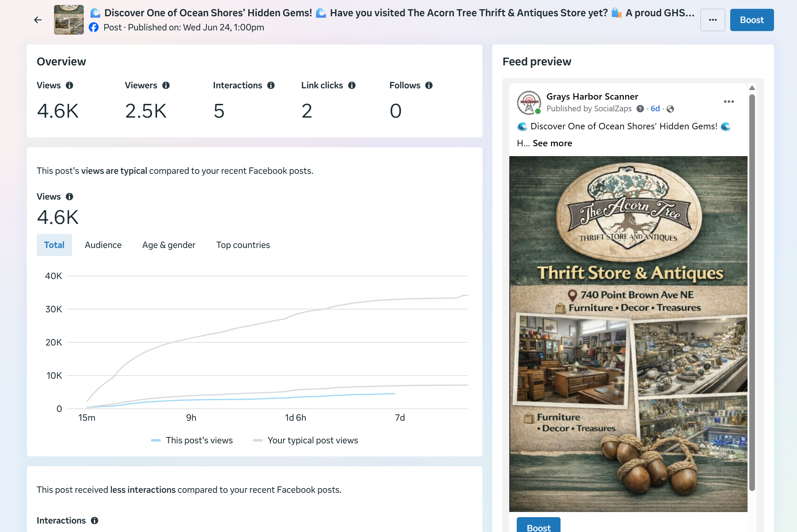Viewport: 797px width, 532px height.
Task: Show info for Follows metric
Action: click(x=429, y=85)
